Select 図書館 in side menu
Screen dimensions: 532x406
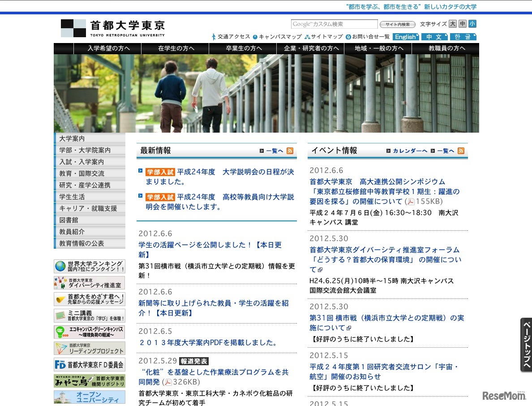pyautogui.click(x=90, y=220)
